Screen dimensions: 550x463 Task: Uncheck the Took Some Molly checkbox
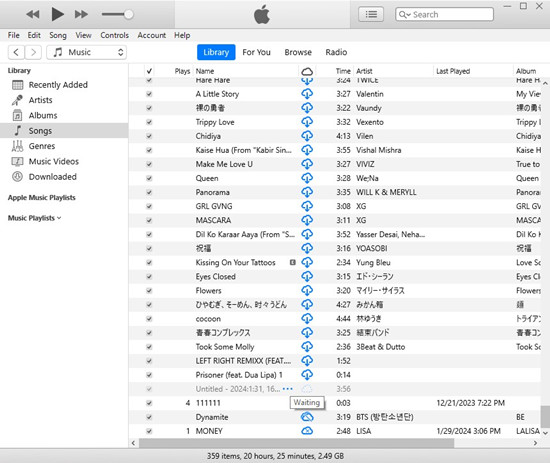[x=149, y=347]
